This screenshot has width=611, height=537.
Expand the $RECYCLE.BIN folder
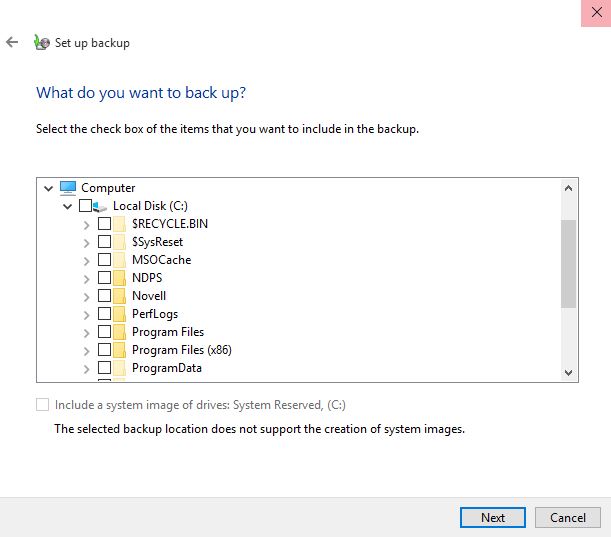tap(87, 225)
